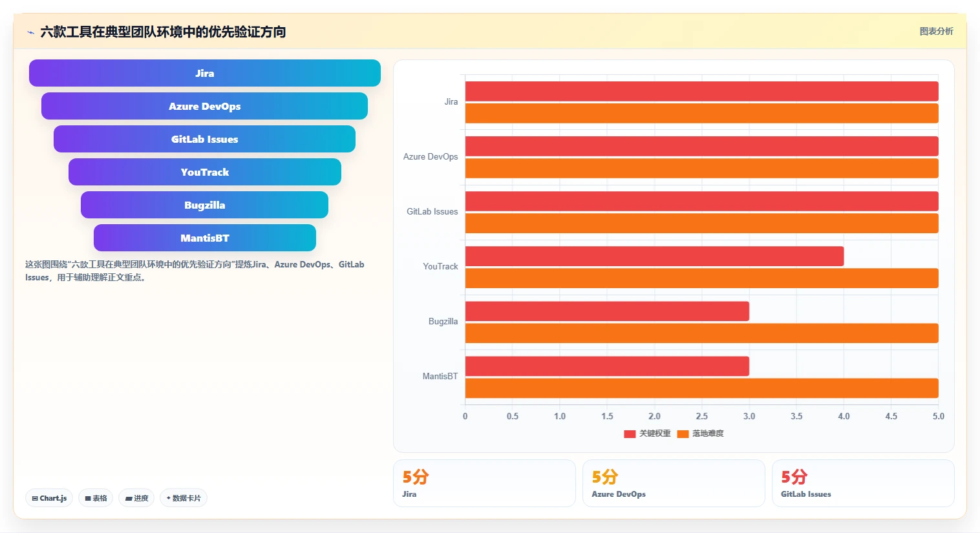Click the Chart.js tag chip

coord(49,498)
